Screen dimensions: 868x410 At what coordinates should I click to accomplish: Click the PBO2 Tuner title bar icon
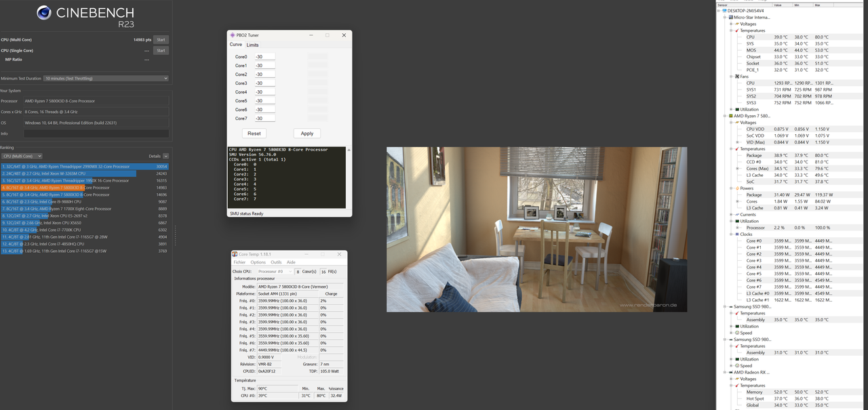232,35
